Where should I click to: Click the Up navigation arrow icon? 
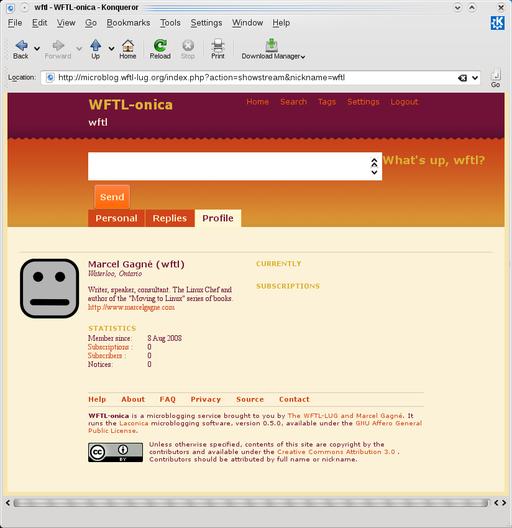coord(96,45)
